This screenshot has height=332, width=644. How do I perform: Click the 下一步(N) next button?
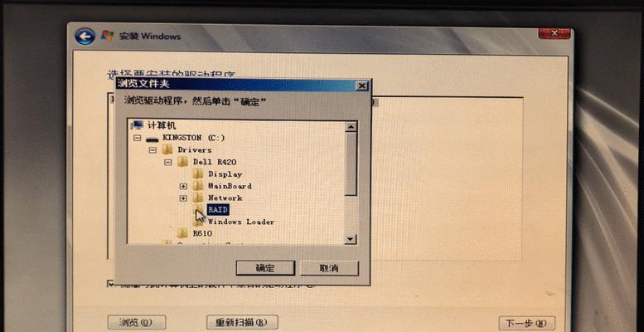(527, 323)
